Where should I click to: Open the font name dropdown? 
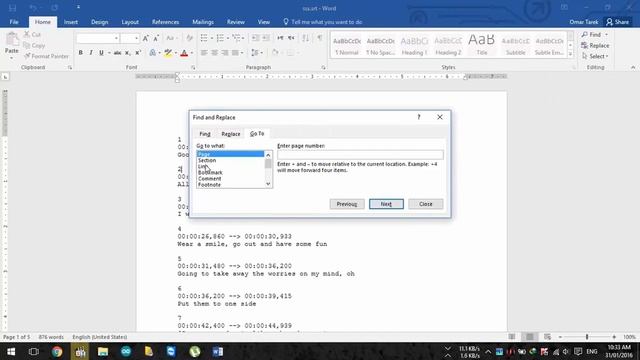(x=116, y=38)
